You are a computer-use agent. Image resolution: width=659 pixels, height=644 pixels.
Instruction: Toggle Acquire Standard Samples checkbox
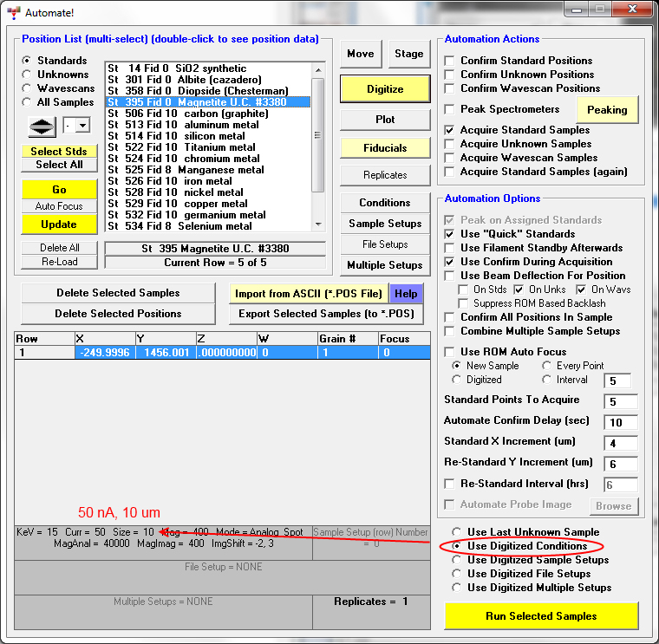point(450,130)
